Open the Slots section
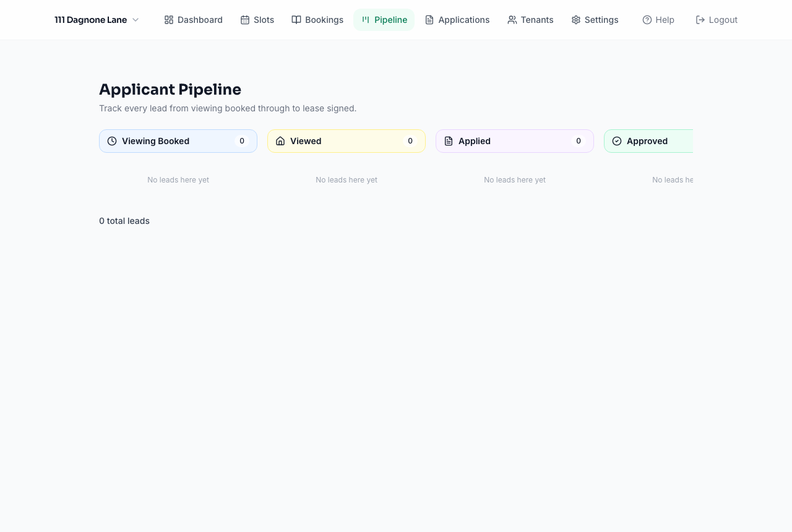 click(x=257, y=20)
